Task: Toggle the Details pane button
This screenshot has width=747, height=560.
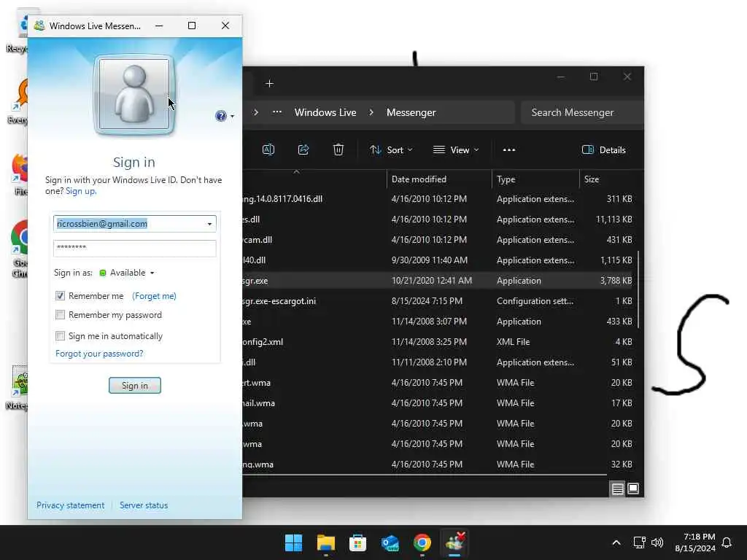Action: point(603,150)
